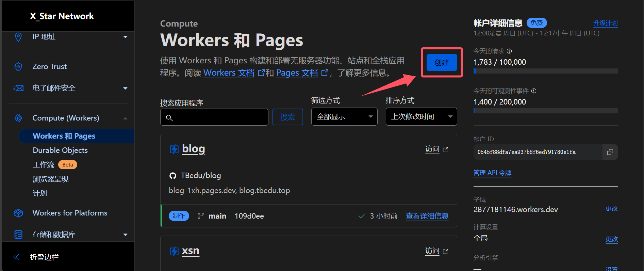644x271 pixels.
Task: Click the xsn project lightning icon
Action: click(x=174, y=251)
